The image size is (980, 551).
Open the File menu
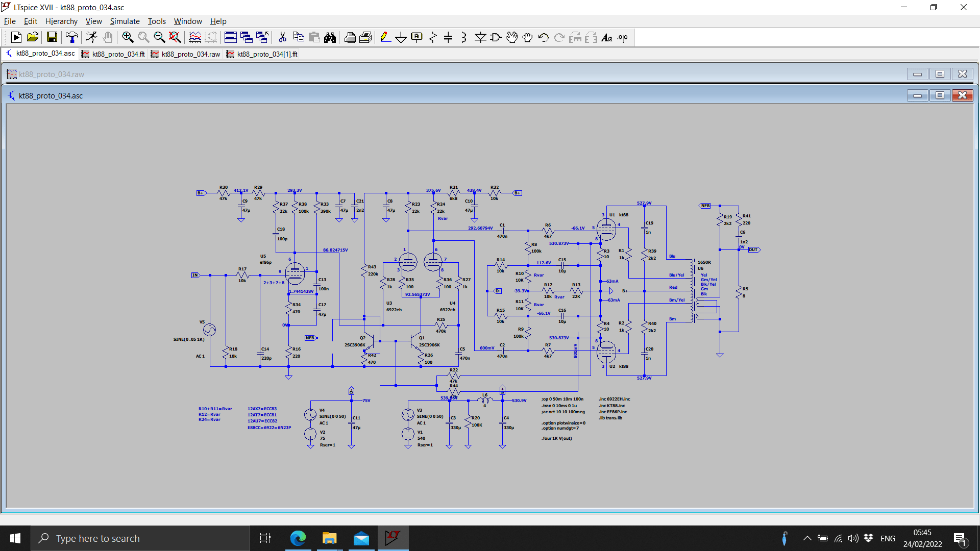[10, 21]
